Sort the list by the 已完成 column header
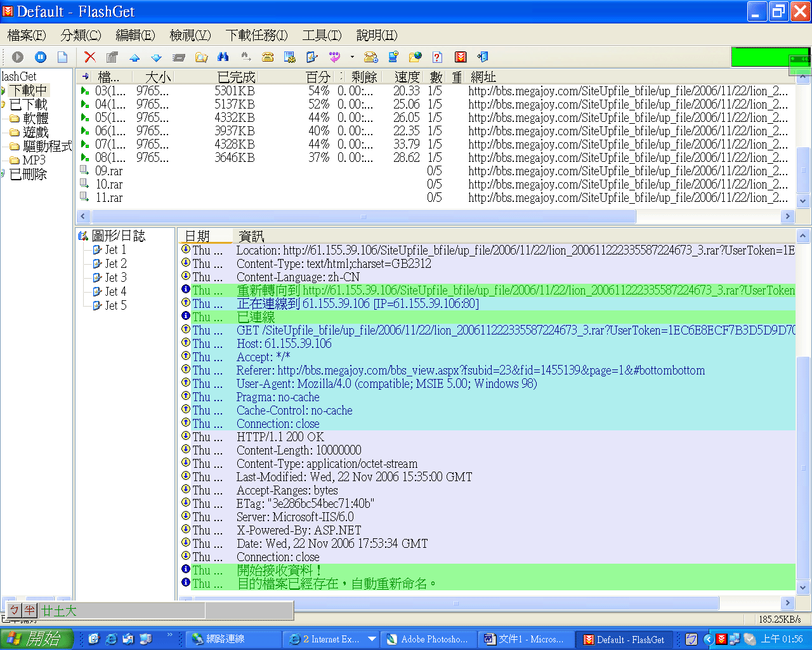Image resolution: width=812 pixels, height=650 pixels. coord(216,77)
